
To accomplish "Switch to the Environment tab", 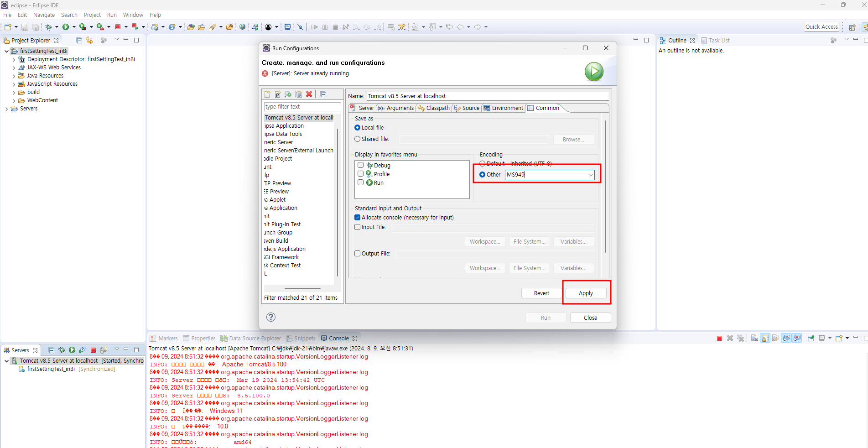I will [x=504, y=108].
